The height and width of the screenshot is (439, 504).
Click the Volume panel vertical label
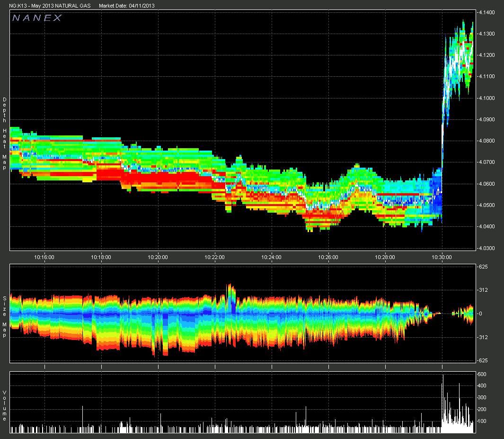click(x=5, y=406)
